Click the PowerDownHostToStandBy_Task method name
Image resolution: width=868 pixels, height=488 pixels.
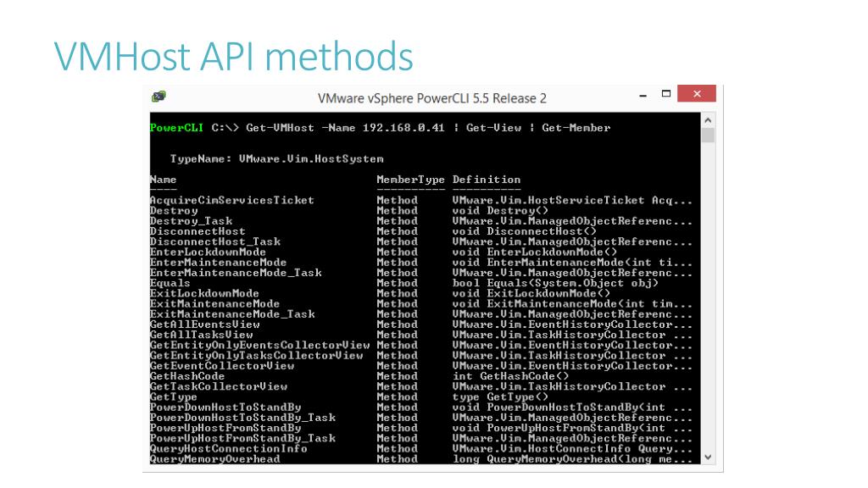pyautogui.click(x=242, y=418)
